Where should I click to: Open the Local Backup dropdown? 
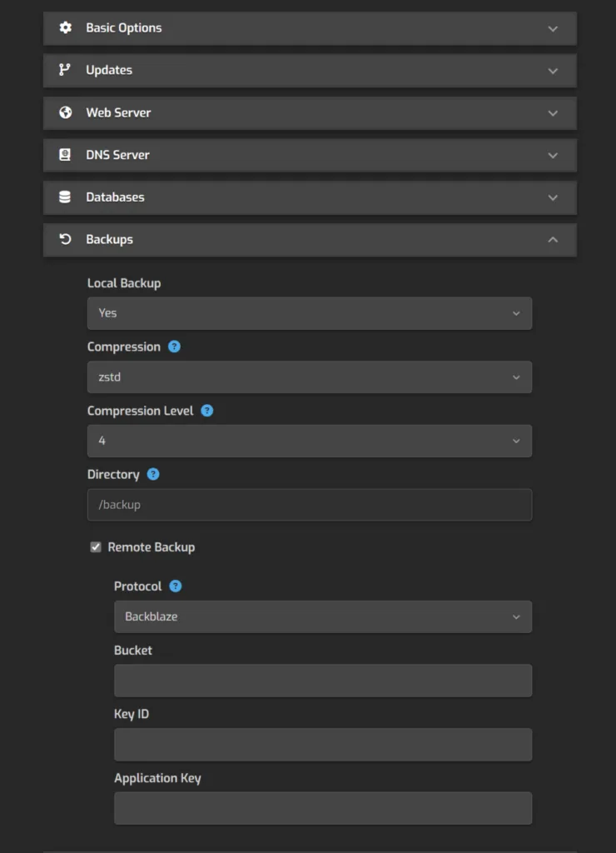click(x=310, y=313)
